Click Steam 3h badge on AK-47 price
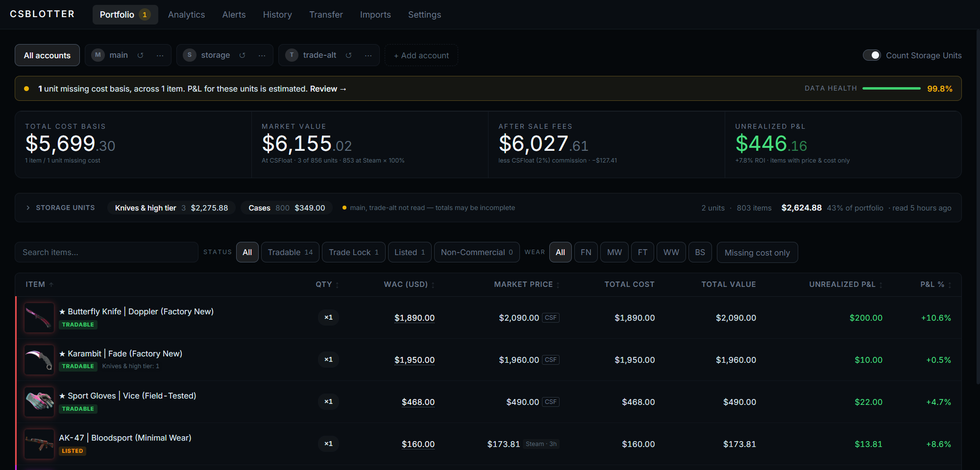 [x=541, y=444]
